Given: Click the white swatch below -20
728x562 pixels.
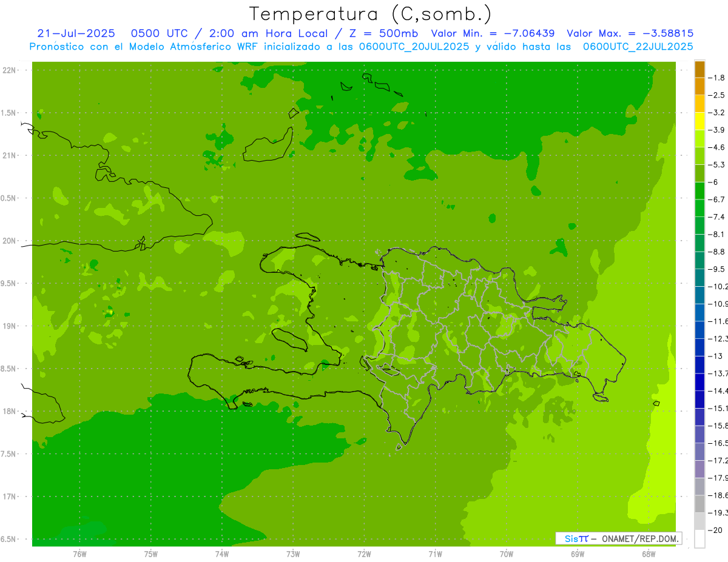Looking at the screenshot, I should (699, 539).
